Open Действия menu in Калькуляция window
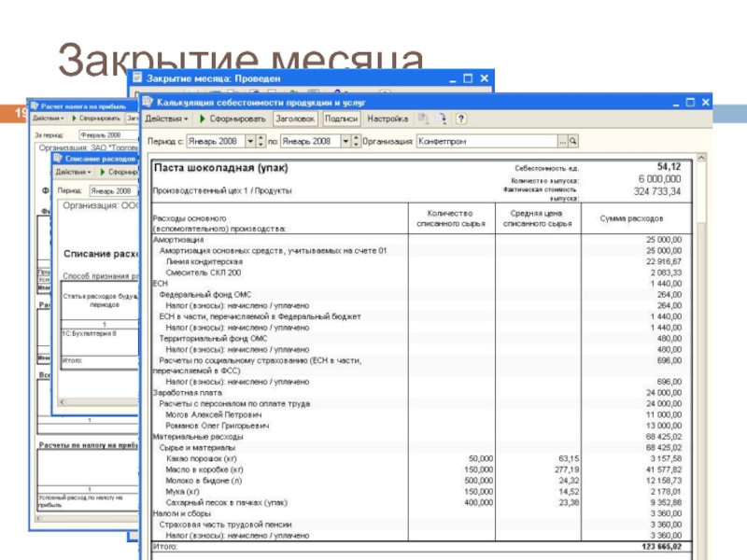Viewport: 747px width, 560px height. coord(167,119)
